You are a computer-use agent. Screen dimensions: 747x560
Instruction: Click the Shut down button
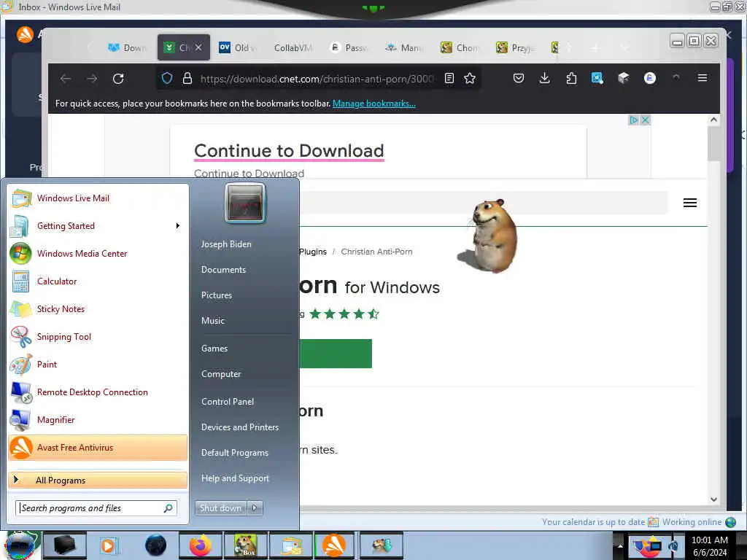pos(220,508)
